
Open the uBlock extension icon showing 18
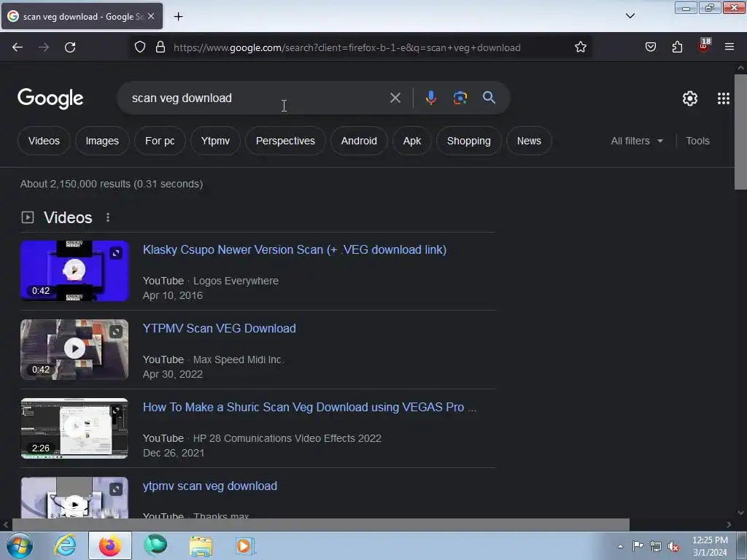tap(704, 45)
